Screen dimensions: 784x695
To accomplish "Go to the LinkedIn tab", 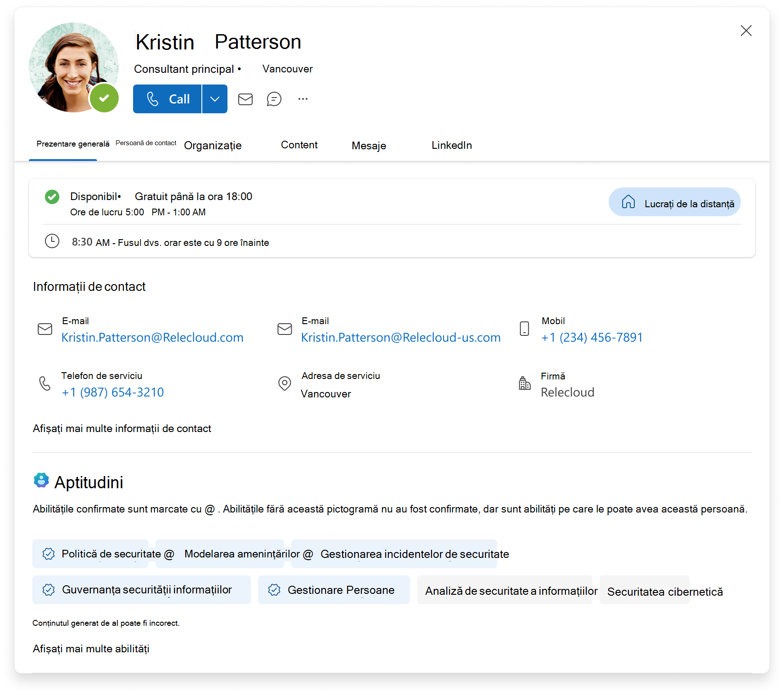I will (x=452, y=145).
